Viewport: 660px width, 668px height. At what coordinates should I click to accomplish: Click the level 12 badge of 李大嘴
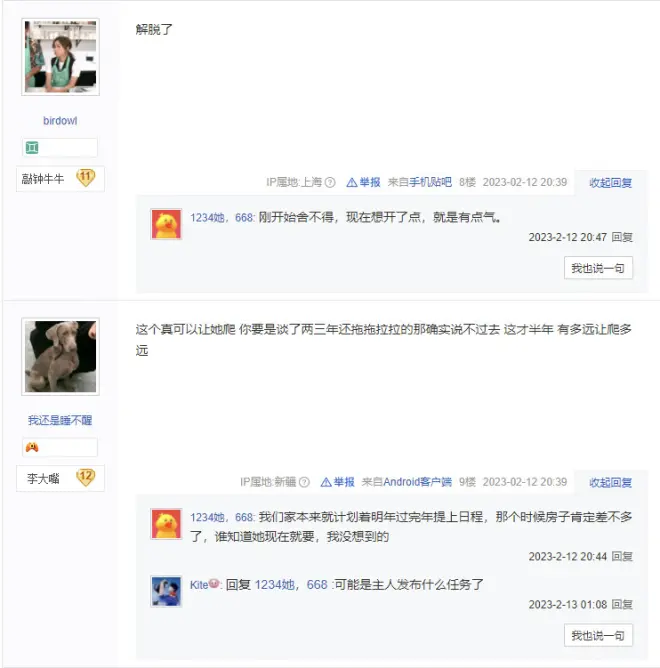(x=86, y=478)
